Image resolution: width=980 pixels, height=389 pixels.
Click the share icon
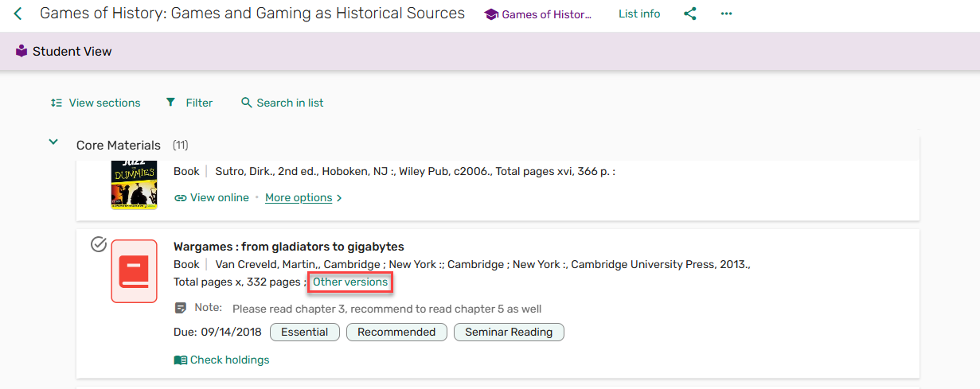tap(689, 14)
